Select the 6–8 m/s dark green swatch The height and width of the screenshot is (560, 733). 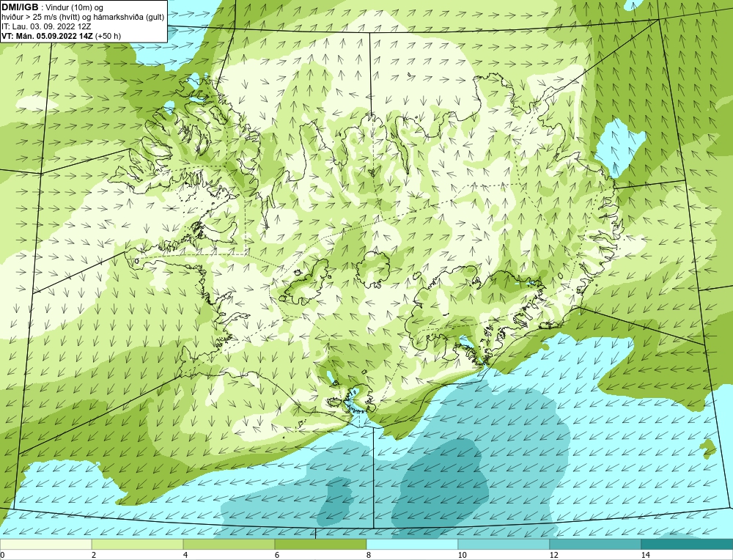[321, 544]
